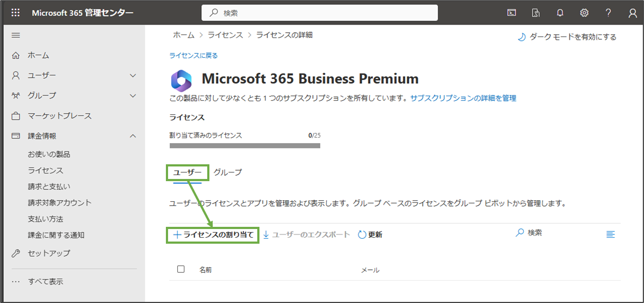Click the assigned licenses progress bar

tap(245, 145)
